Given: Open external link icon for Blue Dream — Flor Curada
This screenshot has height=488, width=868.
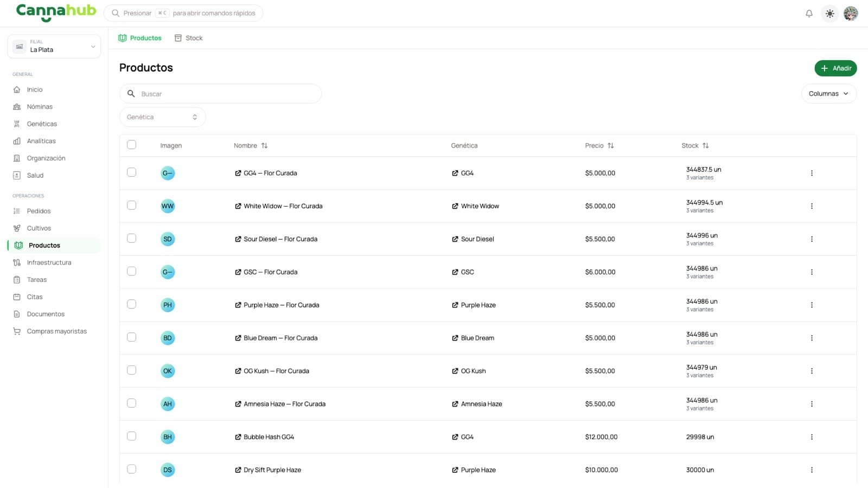Looking at the screenshot, I should tap(238, 338).
